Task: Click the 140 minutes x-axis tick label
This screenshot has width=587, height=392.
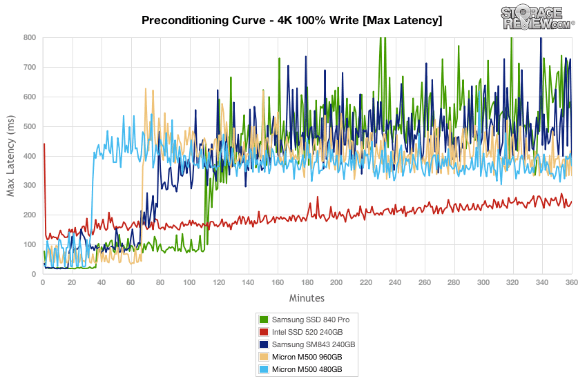Action: (x=248, y=282)
